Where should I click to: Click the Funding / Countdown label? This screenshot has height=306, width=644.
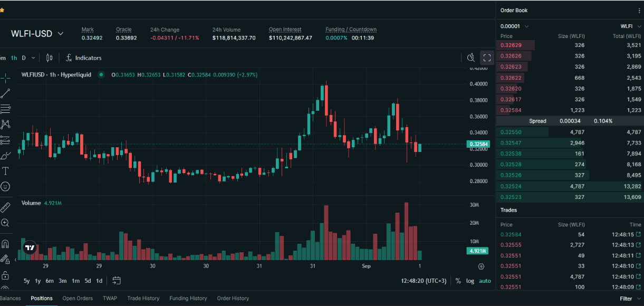(x=351, y=30)
